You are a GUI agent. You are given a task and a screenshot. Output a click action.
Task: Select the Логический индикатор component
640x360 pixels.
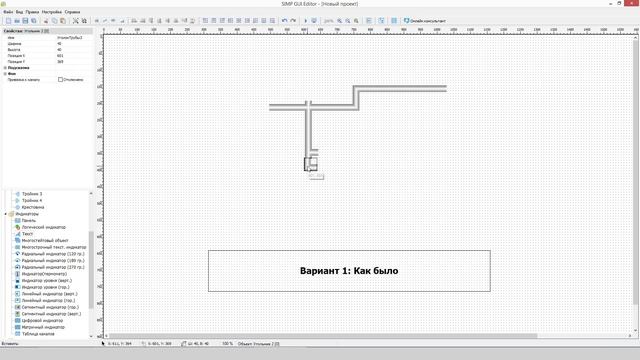(x=44, y=227)
